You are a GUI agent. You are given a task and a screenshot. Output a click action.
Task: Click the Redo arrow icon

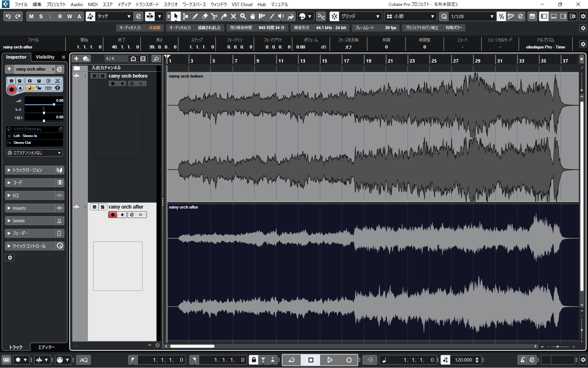[18, 16]
